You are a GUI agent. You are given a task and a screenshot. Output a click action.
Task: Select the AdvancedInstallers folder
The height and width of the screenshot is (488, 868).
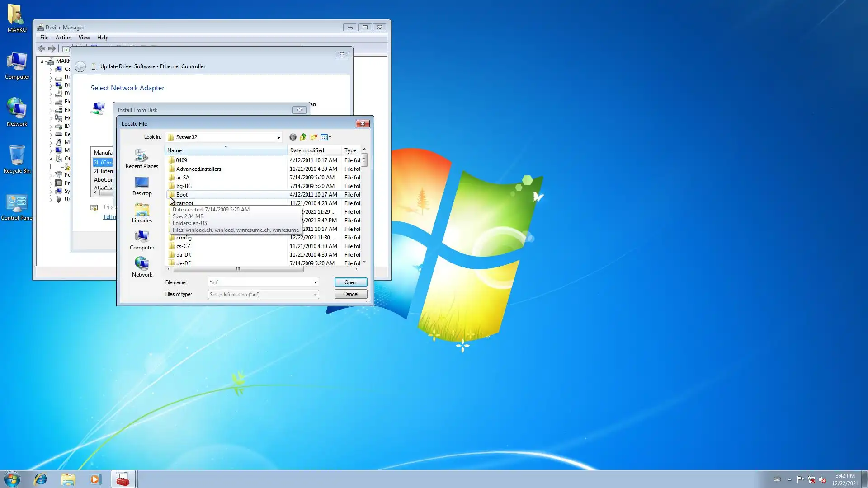click(198, 169)
